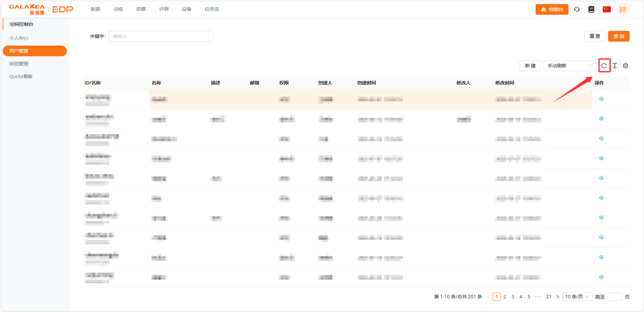Click the user avatar labeled 钟
644x312 pixels.
point(623,9)
